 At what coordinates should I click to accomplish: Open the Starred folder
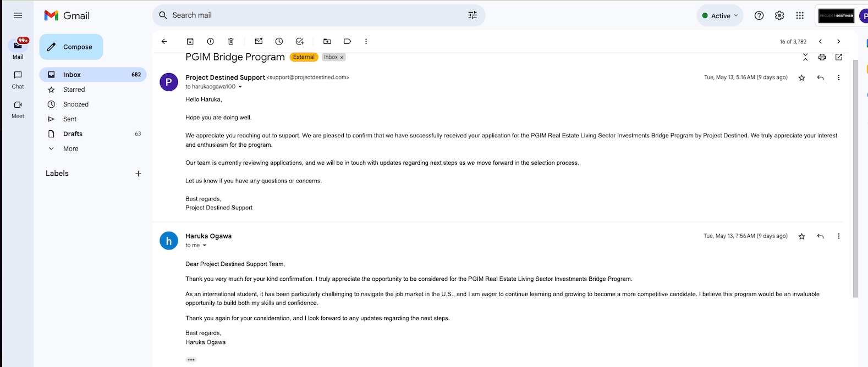[x=74, y=90]
